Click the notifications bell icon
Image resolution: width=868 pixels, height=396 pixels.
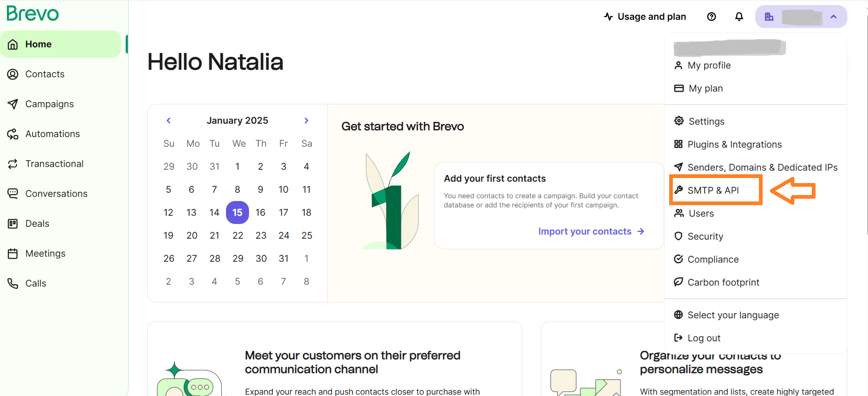[x=739, y=17]
